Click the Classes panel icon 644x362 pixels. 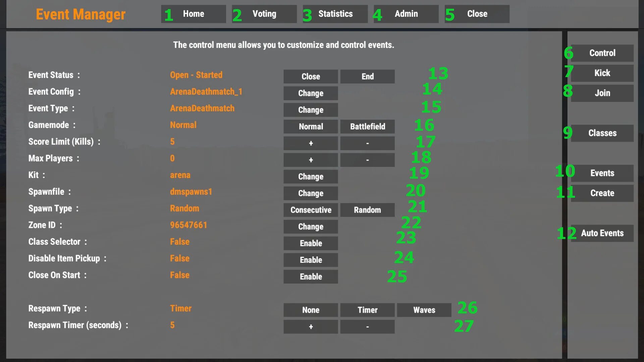(602, 133)
